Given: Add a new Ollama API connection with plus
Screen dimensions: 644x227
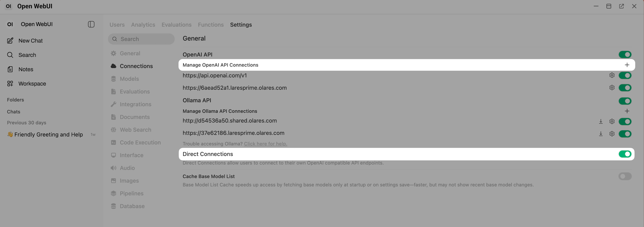Looking at the screenshot, I should [x=627, y=111].
